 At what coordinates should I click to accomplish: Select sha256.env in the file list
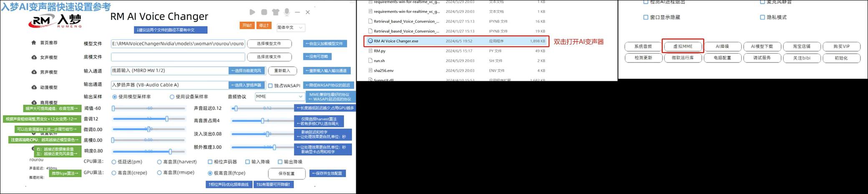pos(456,71)
